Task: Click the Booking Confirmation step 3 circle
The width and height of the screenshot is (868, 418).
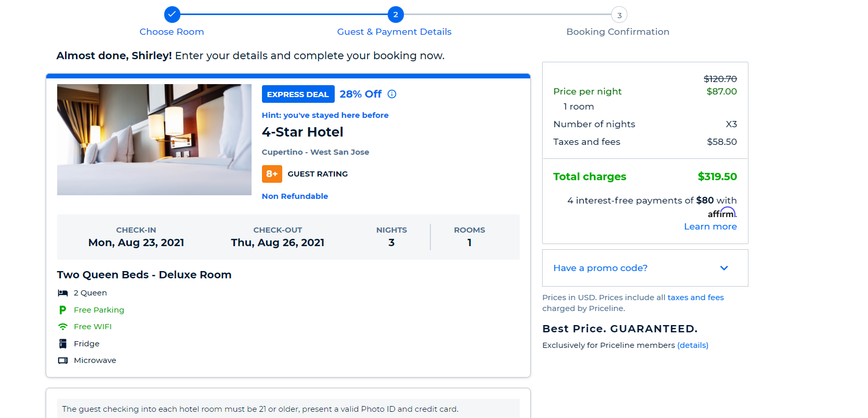Action: click(619, 15)
